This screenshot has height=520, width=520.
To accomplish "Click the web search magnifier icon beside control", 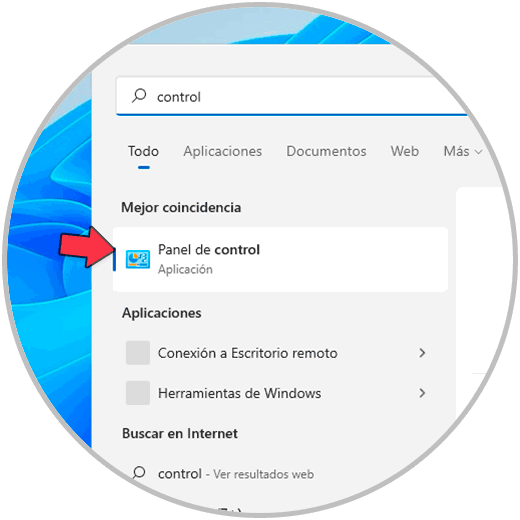I will pyautogui.click(x=139, y=473).
